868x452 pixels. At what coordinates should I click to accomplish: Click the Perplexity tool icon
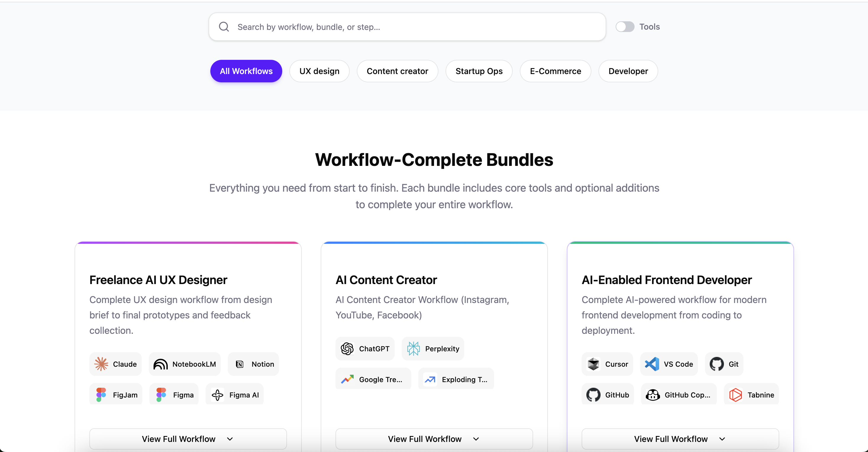click(x=413, y=348)
